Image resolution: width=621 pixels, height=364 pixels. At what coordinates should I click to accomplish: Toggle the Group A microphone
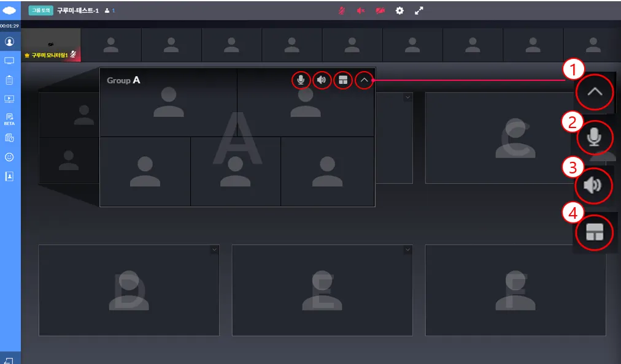301,80
